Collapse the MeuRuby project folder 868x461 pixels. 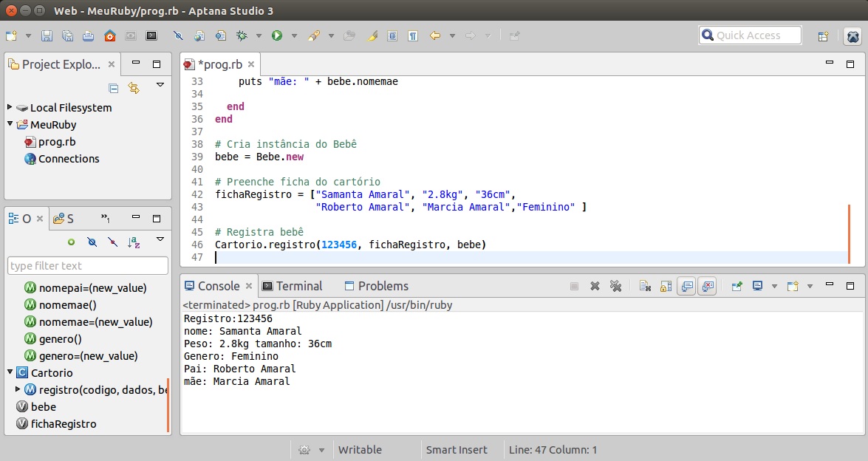click(x=10, y=124)
